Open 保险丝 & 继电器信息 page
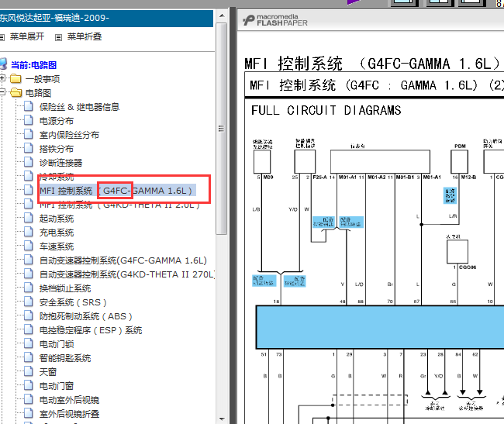The image size is (504, 424). coord(79,107)
